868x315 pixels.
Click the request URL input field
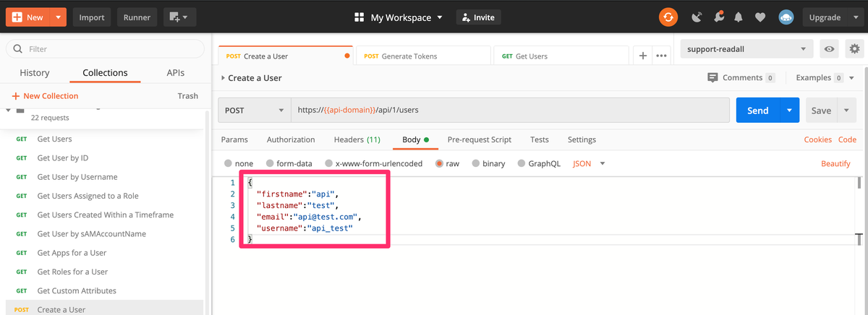pyautogui.click(x=510, y=111)
